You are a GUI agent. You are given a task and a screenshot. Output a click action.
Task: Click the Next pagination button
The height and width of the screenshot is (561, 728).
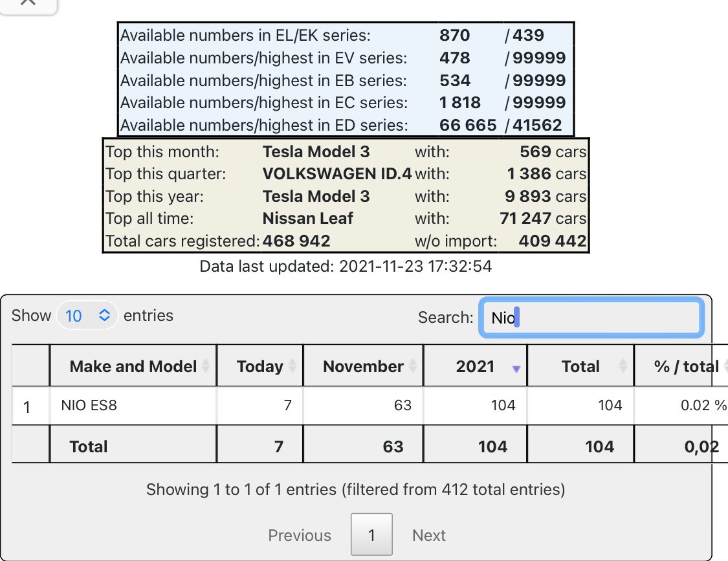[x=428, y=535]
